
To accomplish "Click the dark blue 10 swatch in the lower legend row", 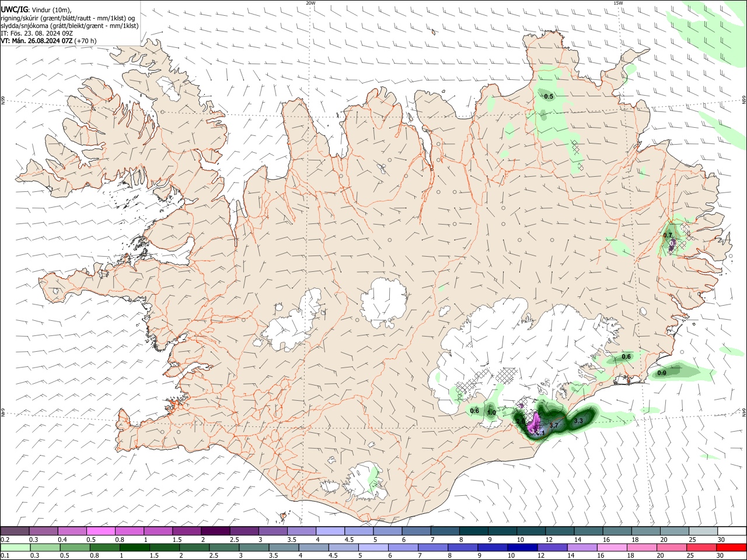I will 521,548.
